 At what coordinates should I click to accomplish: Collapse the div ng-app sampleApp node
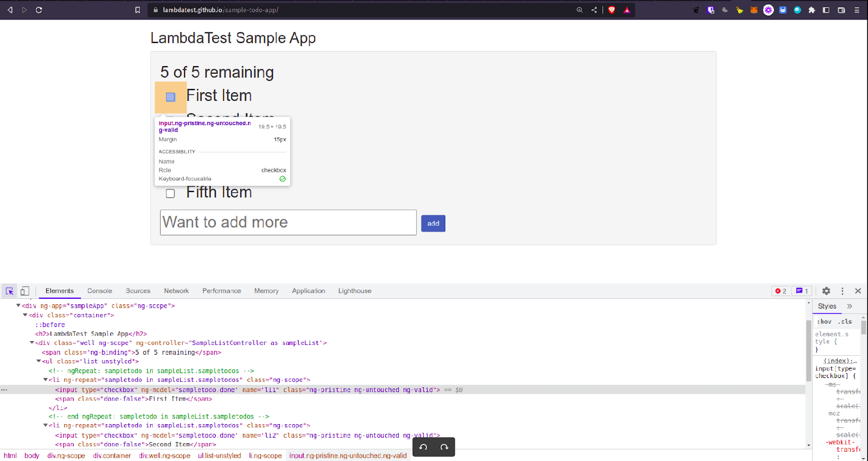click(18, 306)
